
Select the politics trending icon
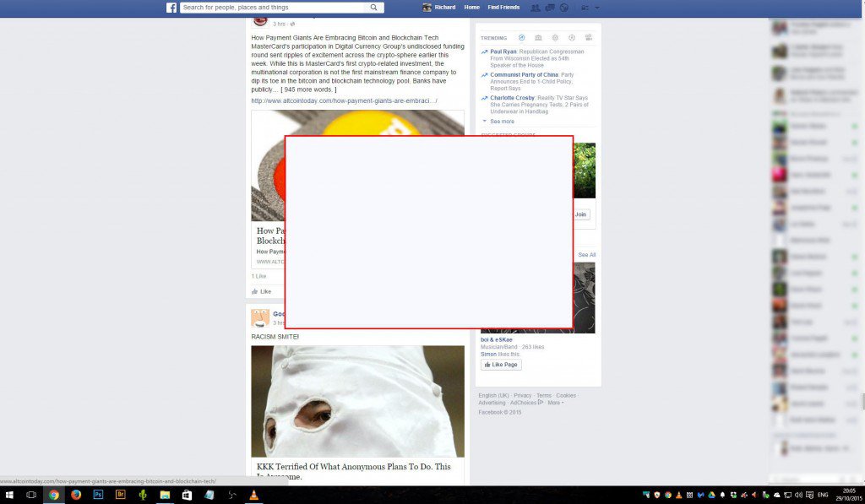(x=538, y=37)
